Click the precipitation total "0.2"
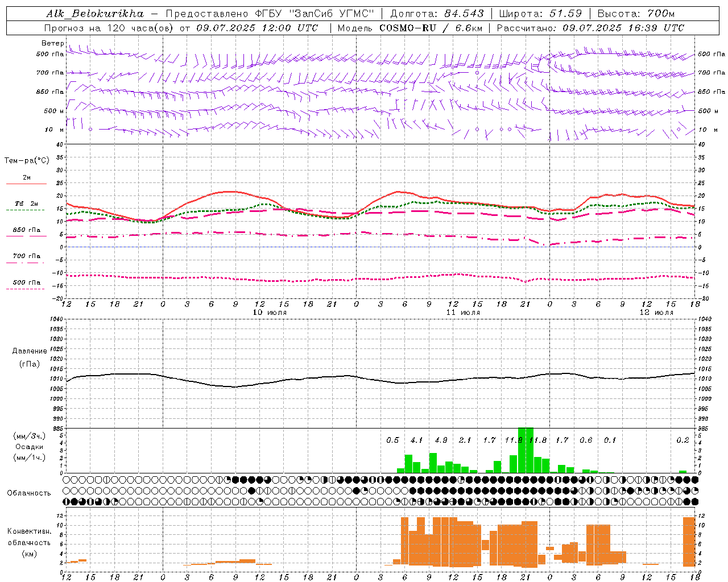 click(682, 440)
